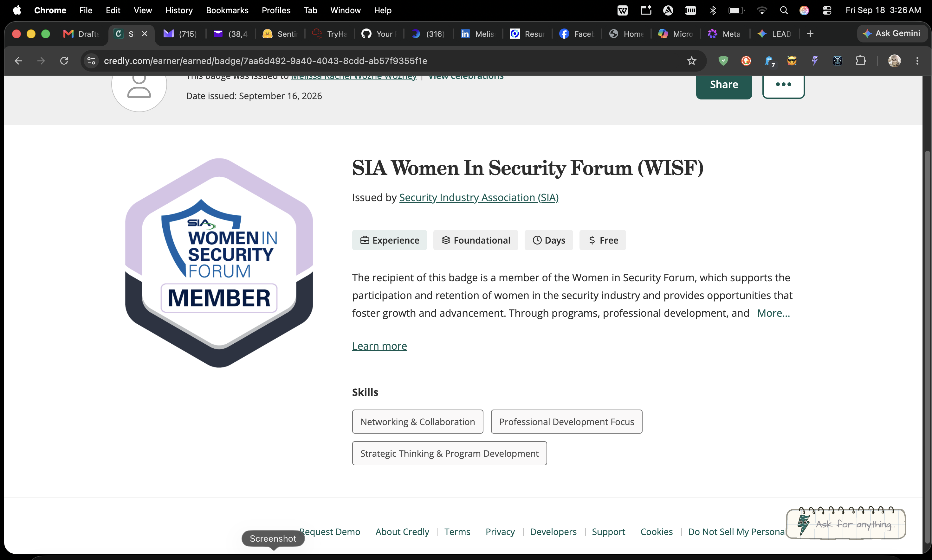Close the current Credly tab
The image size is (932, 560).
point(144,34)
